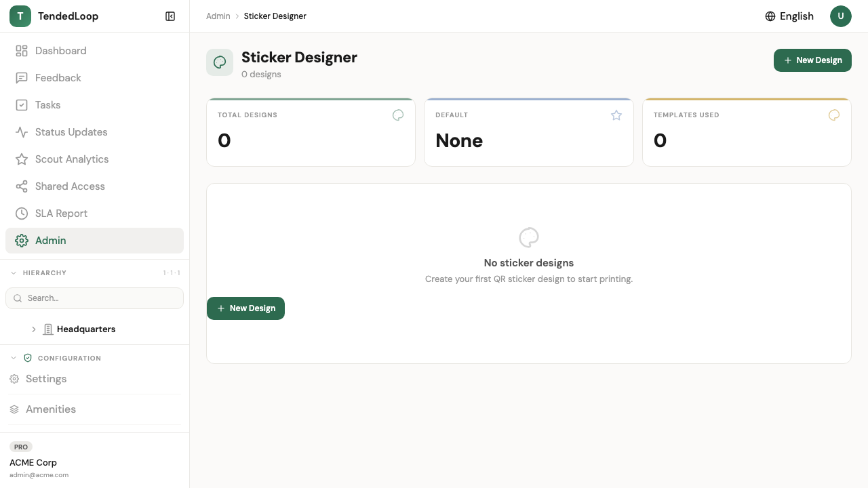This screenshot has width=868, height=488.
Task: Click the globe language icon
Action: point(770,16)
